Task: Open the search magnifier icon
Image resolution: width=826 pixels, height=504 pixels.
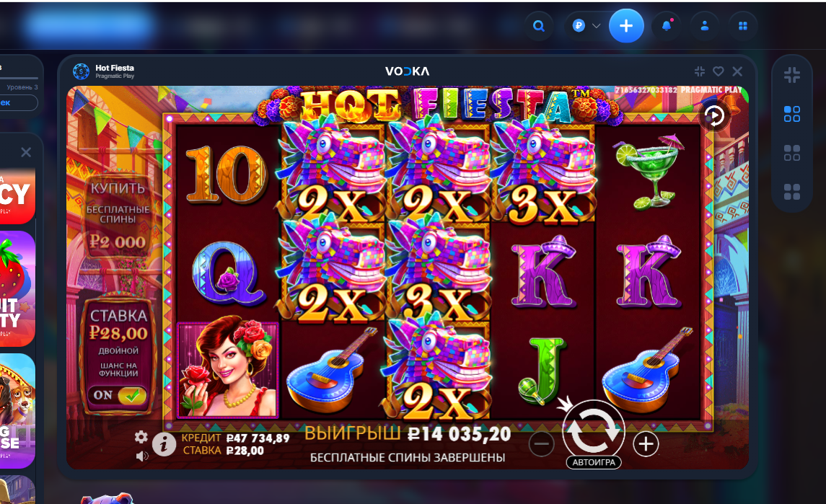Action: pyautogui.click(x=538, y=26)
